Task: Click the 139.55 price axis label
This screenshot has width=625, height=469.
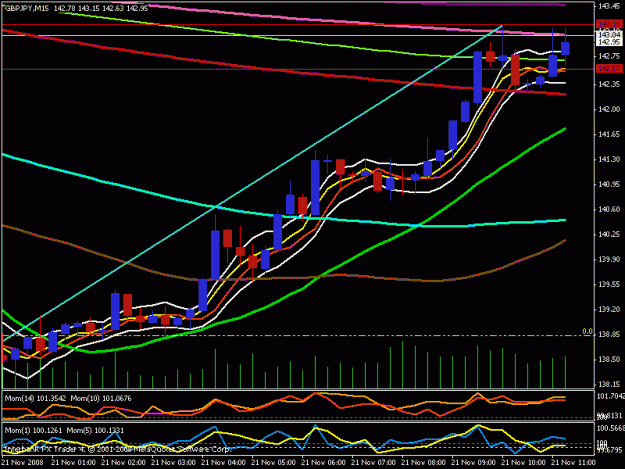Action: 609,284
